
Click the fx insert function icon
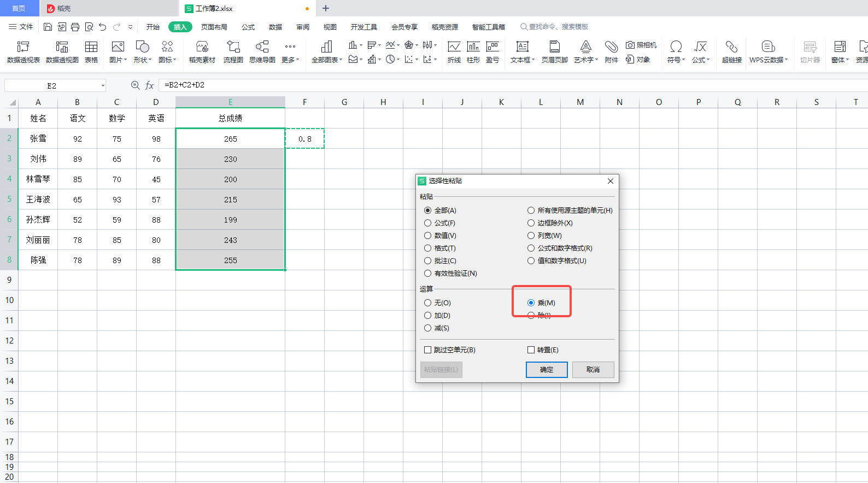coord(149,85)
